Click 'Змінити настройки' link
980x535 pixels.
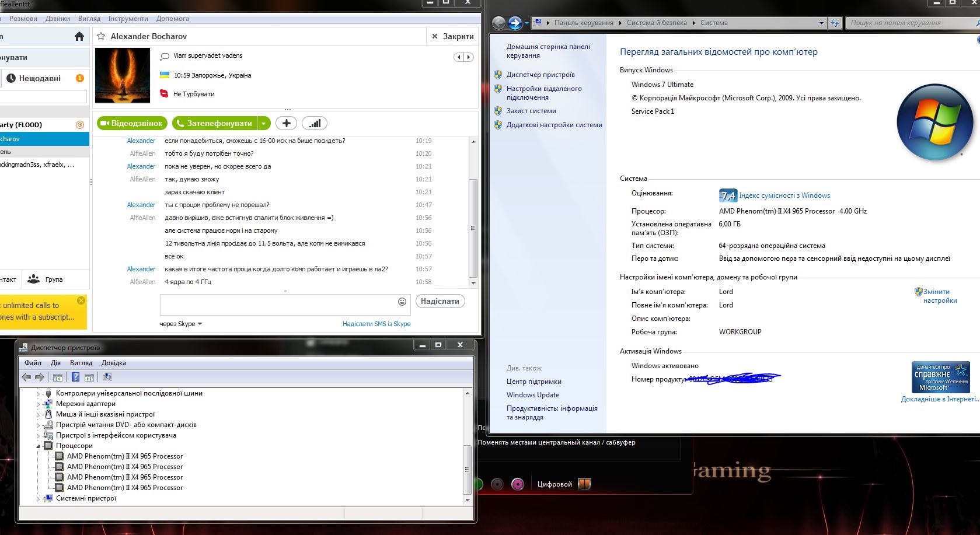940,296
